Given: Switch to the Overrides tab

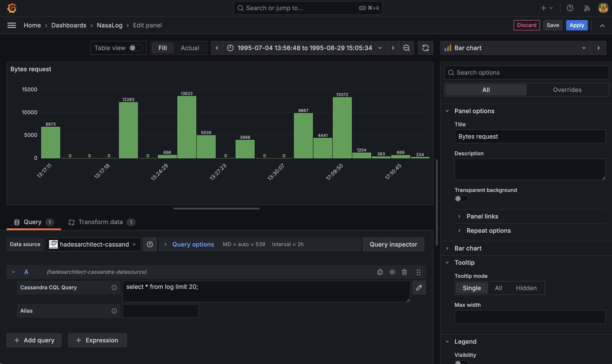Looking at the screenshot, I should (x=567, y=90).
